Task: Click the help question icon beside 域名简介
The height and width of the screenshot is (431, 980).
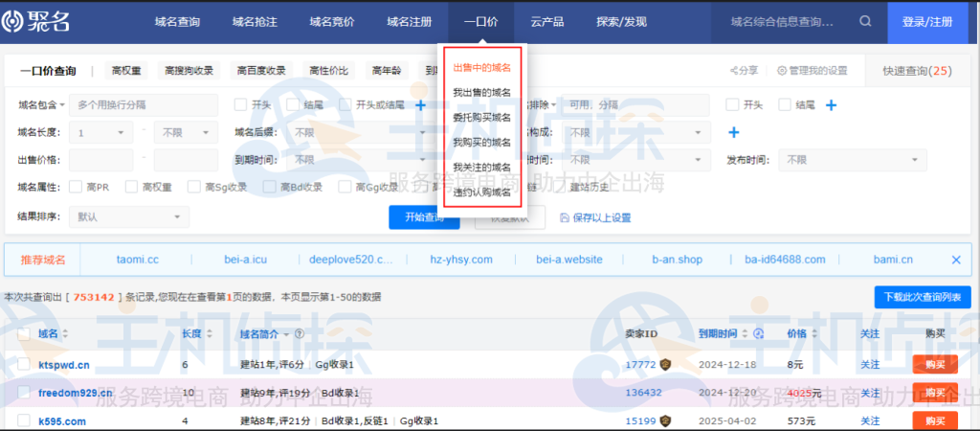Action: pyautogui.click(x=299, y=334)
